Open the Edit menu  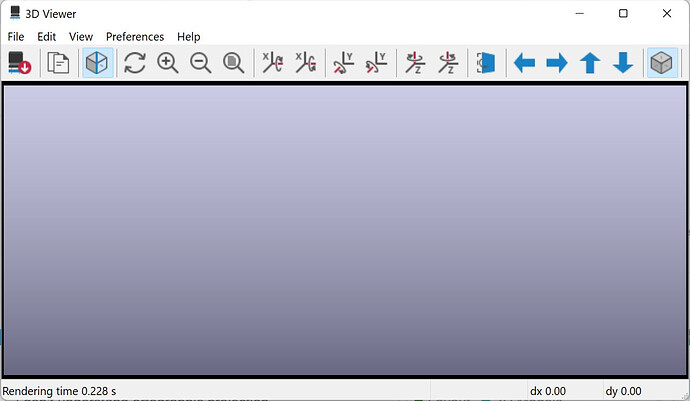pyautogui.click(x=46, y=37)
